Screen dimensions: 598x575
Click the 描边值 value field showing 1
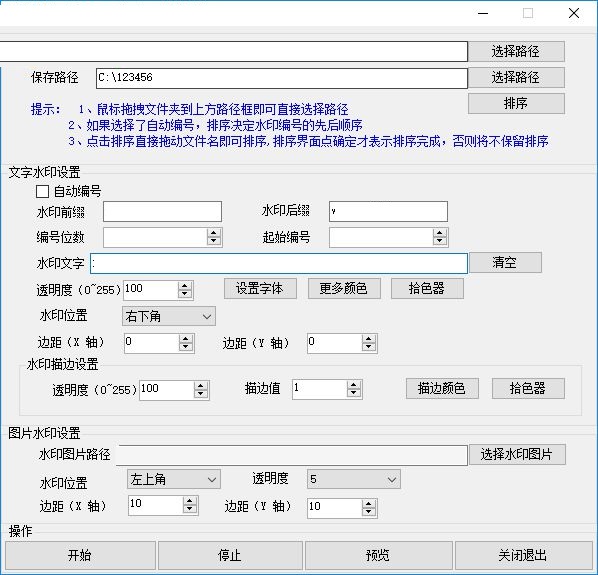pyautogui.click(x=320, y=389)
